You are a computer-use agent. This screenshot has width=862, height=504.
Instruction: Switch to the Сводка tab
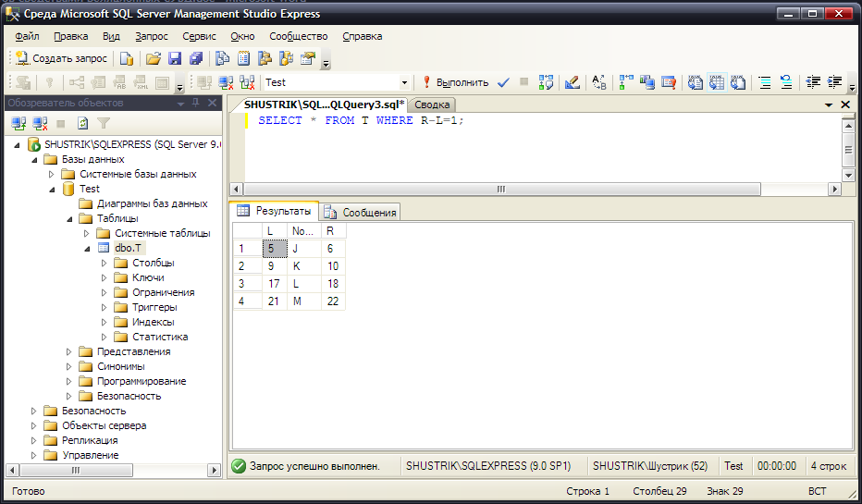click(432, 104)
